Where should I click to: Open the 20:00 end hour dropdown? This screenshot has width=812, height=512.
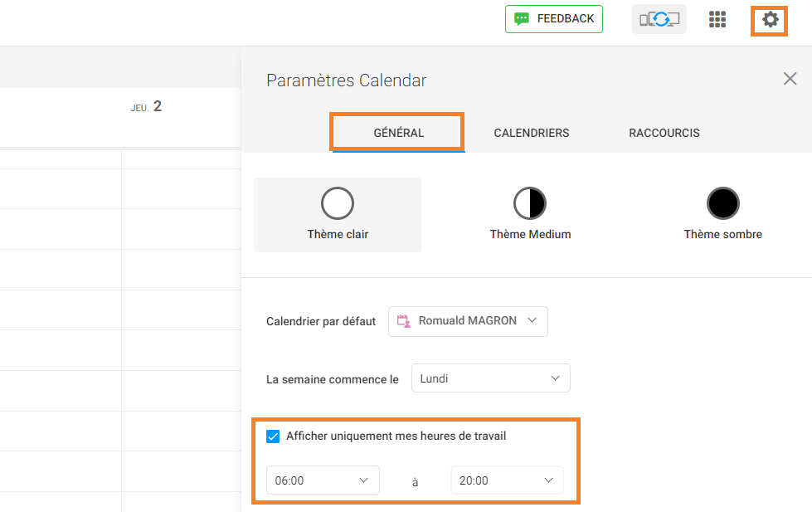coord(507,480)
